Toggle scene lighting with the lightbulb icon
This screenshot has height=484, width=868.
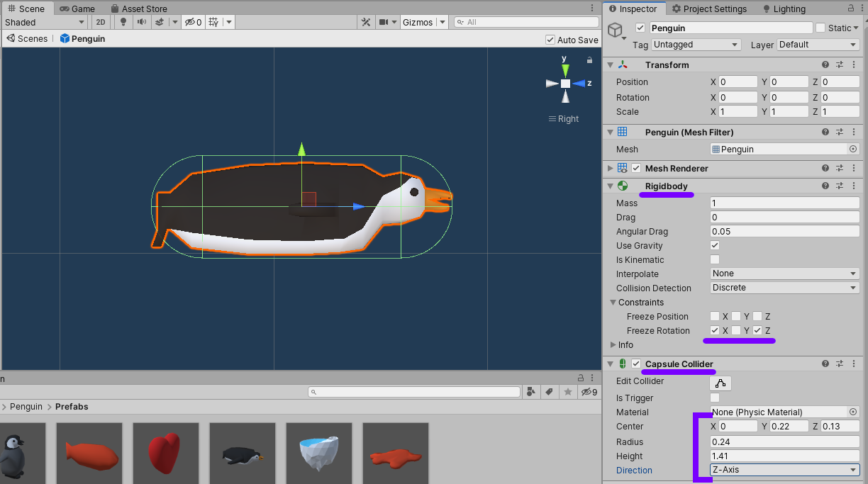(123, 22)
